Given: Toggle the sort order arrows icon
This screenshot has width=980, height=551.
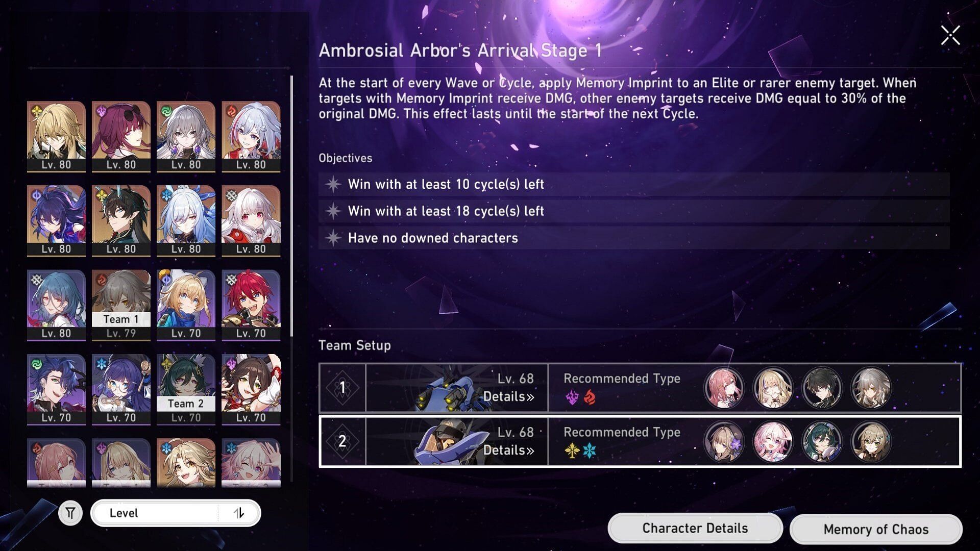Looking at the screenshot, I should [239, 513].
